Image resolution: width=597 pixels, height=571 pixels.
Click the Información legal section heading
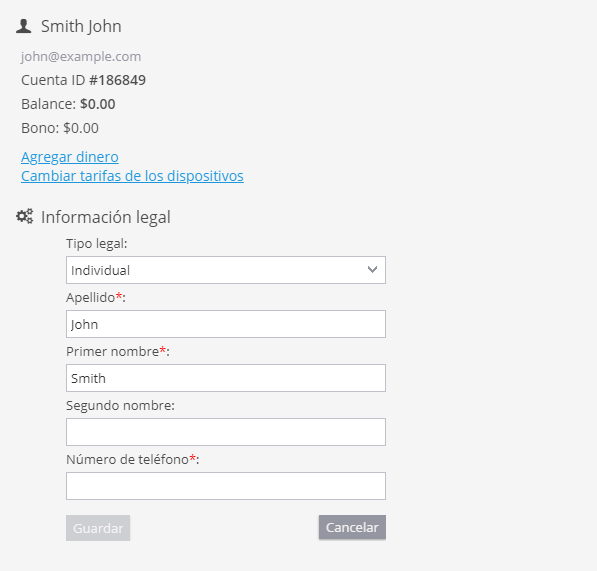pos(105,217)
